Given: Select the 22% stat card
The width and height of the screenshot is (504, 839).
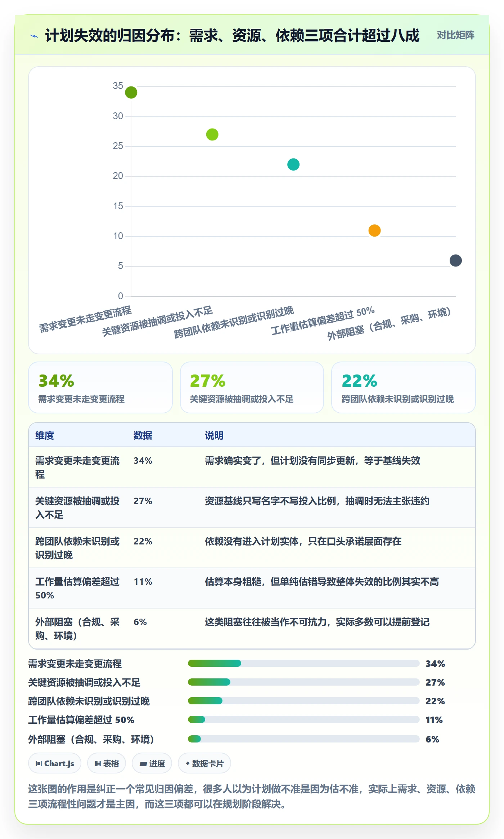Looking at the screenshot, I should [404, 387].
